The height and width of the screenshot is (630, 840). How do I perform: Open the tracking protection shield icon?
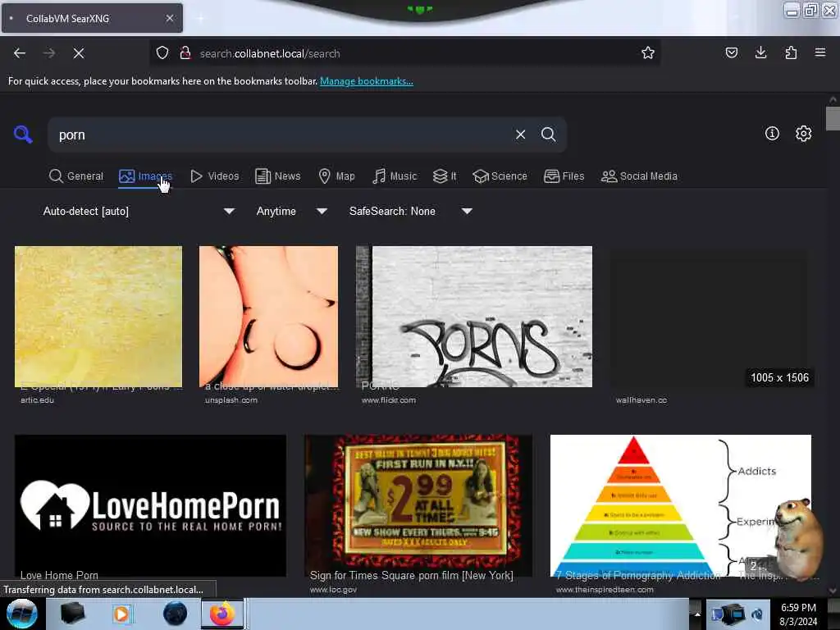(x=162, y=52)
